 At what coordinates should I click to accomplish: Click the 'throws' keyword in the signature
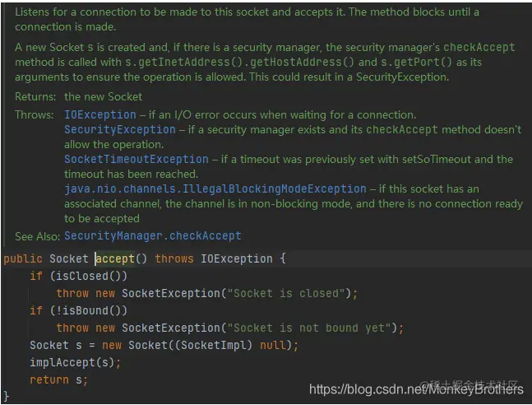pos(174,259)
